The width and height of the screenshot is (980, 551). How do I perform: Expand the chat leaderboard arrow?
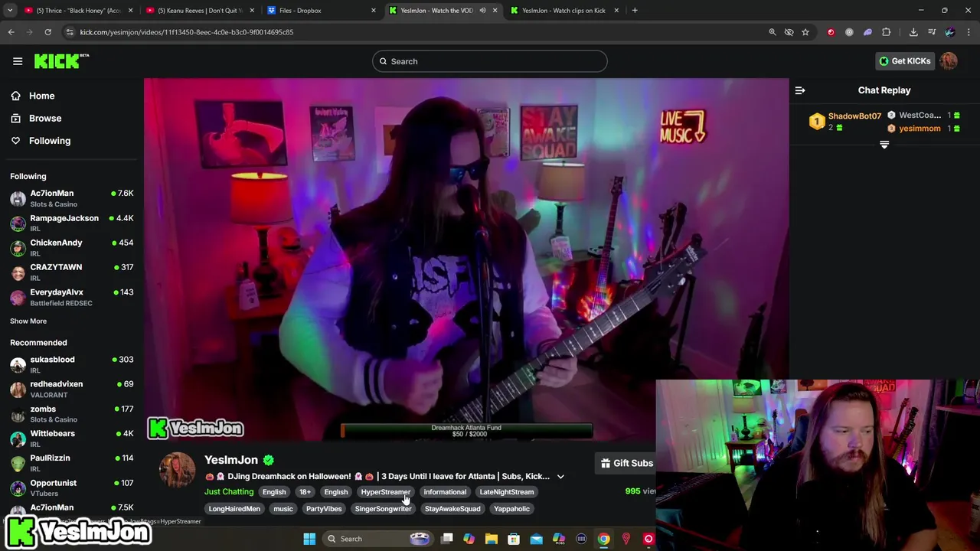pyautogui.click(x=884, y=145)
